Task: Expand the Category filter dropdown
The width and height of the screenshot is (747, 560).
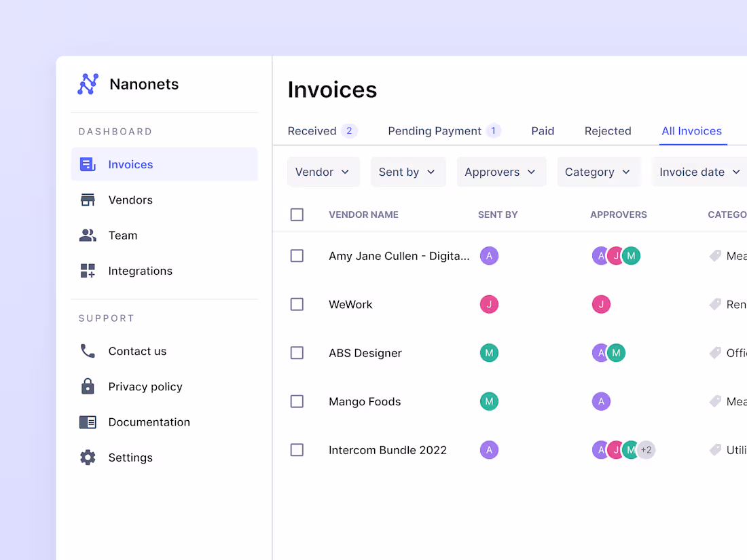Action: (x=598, y=172)
